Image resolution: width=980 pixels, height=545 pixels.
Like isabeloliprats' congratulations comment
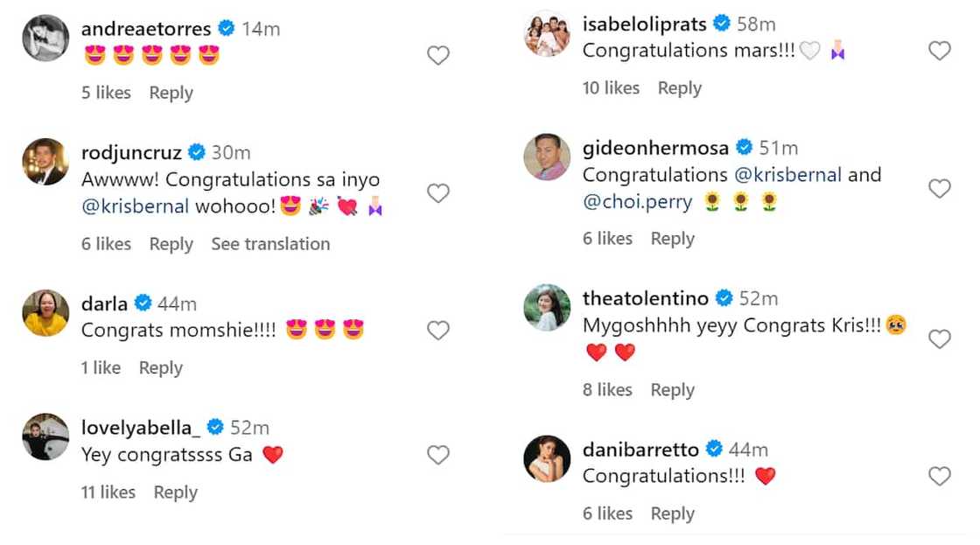(x=939, y=51)
